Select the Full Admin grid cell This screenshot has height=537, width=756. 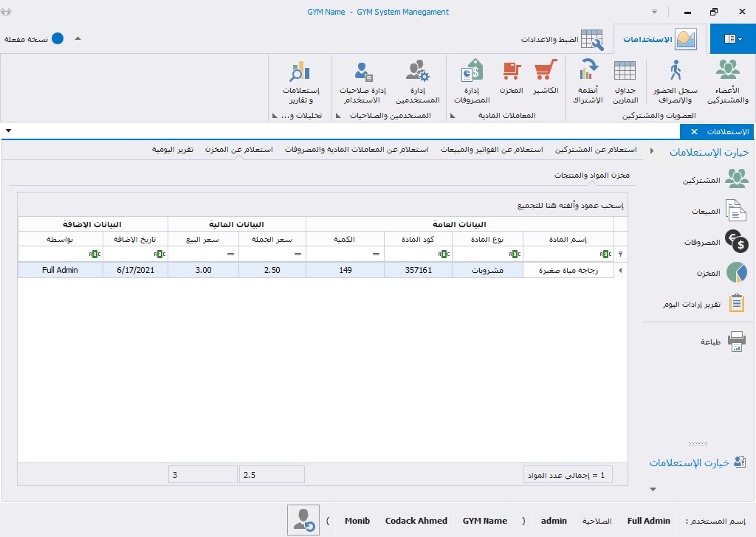coord(60,270)
